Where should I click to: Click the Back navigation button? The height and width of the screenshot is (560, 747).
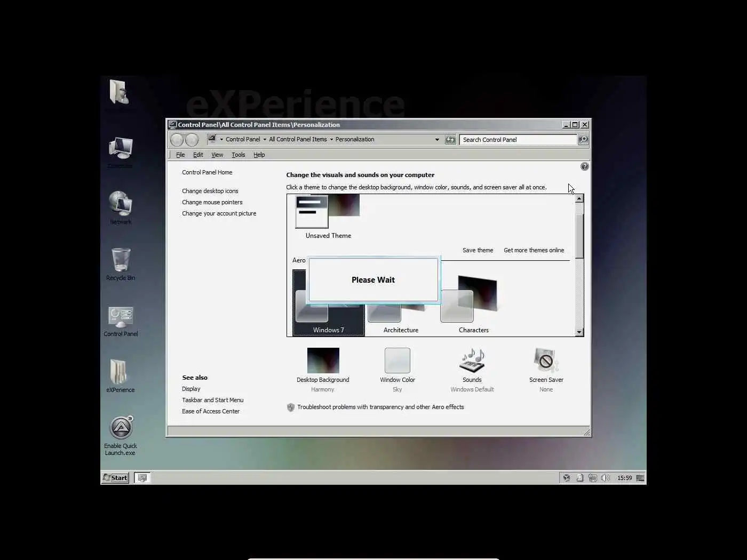[177, 140]
